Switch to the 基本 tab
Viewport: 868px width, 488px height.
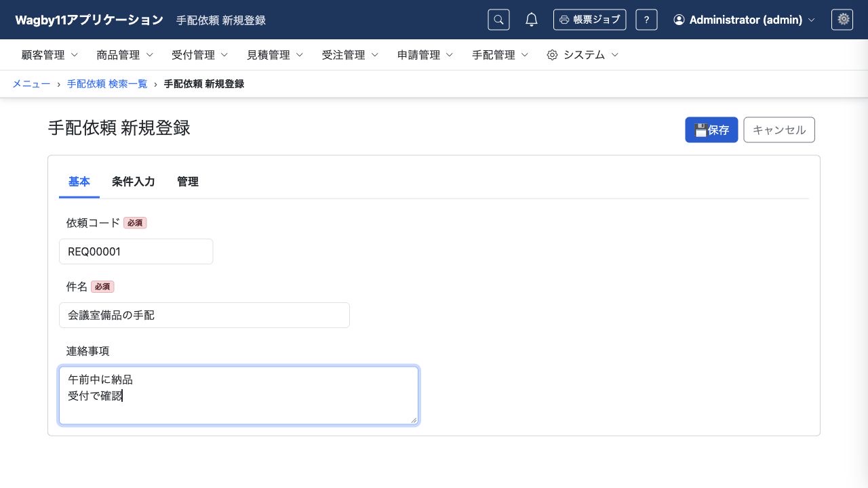[x=79, y=182]
